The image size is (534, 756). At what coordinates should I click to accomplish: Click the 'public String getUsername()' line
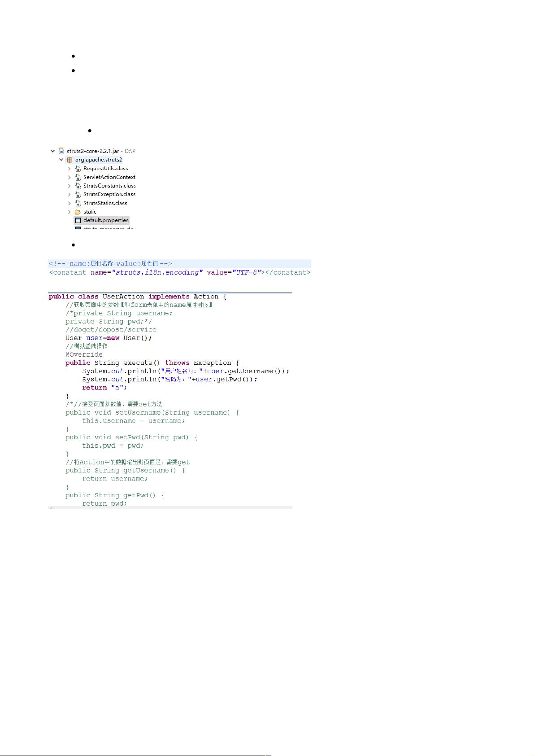pos(125,471)
